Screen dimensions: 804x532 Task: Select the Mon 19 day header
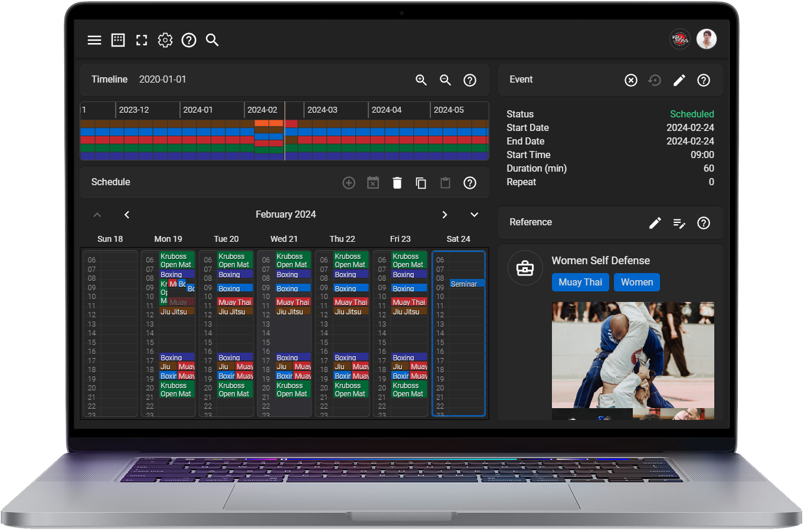pyautogui.click(x=168, y=239)
